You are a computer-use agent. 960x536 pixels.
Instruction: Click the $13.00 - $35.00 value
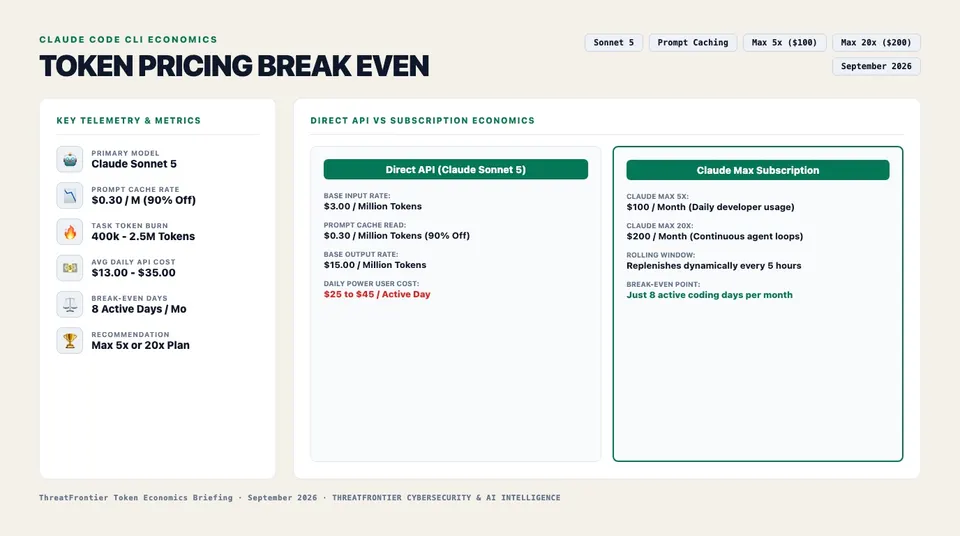[133, 273]
